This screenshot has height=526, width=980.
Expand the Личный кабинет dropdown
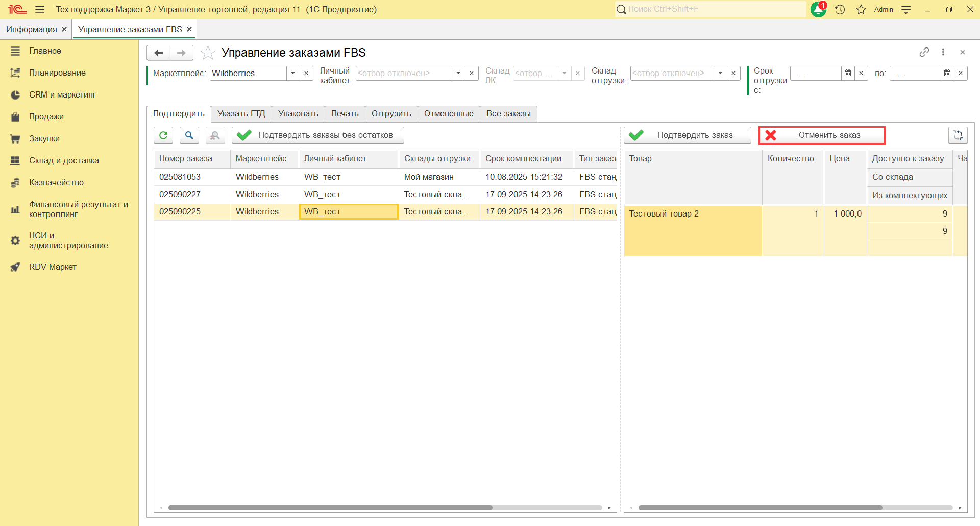tap(458, 74)
